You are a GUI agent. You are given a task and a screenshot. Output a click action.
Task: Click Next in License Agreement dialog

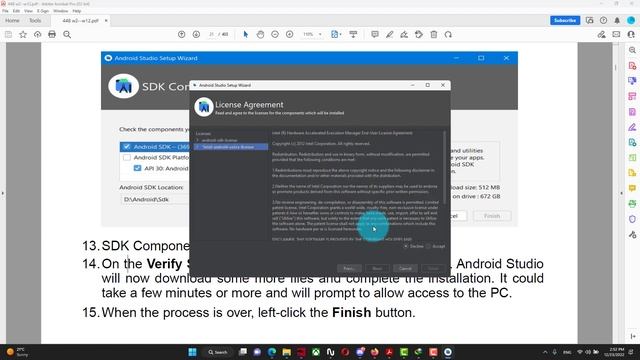coord(377,269)
